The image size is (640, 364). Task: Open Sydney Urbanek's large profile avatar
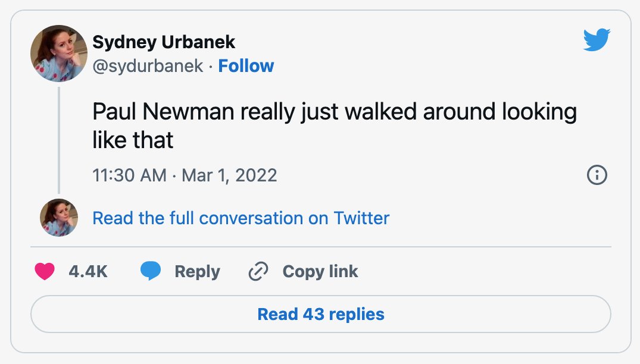[59, 54]
